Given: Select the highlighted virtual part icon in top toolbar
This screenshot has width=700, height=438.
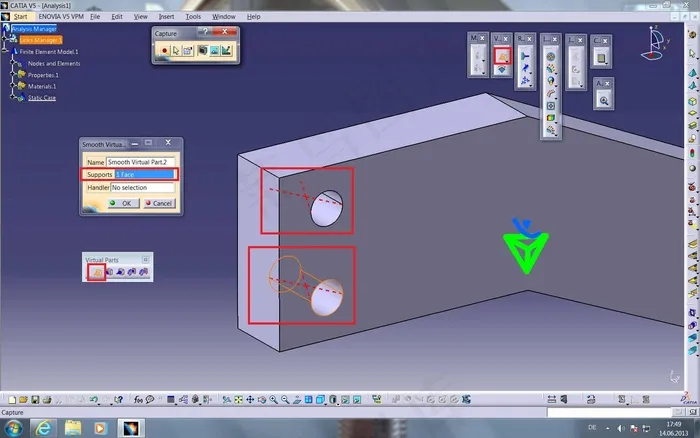Looking at the screenshot, I should pos(502,58).
